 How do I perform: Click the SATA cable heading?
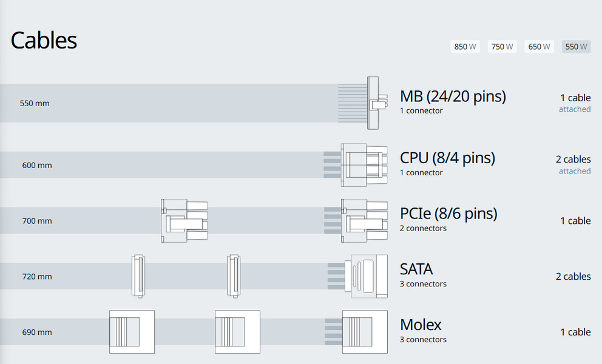tap(416, 269)
